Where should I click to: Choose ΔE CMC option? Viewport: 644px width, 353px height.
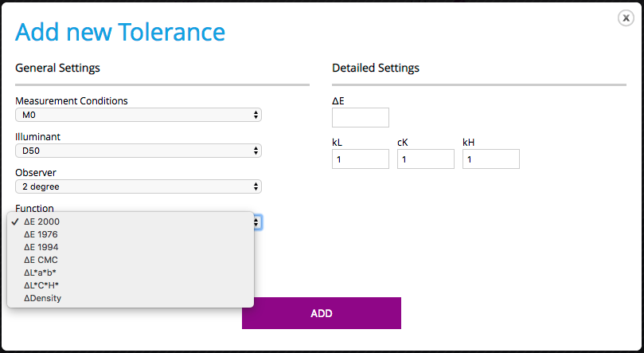coord(131,260)
